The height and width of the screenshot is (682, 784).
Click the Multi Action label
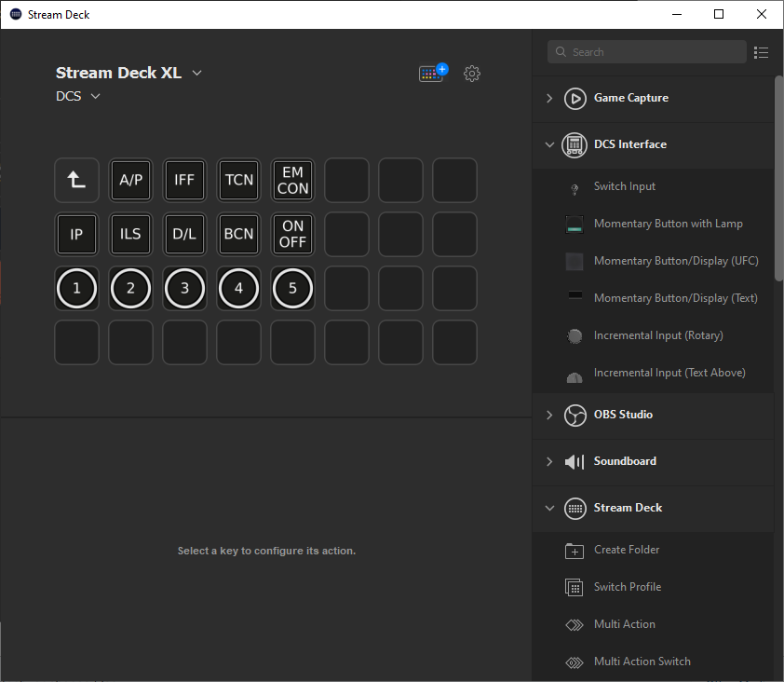click(x=625, y=624)
